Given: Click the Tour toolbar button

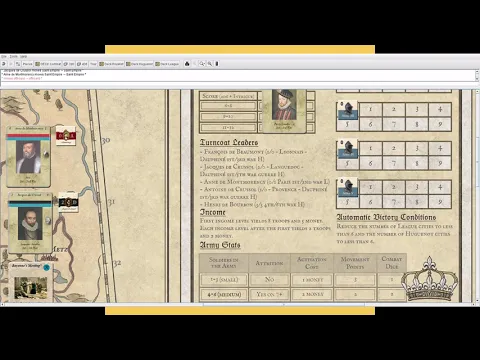Looking at the screenshot, I should [93, 64].
